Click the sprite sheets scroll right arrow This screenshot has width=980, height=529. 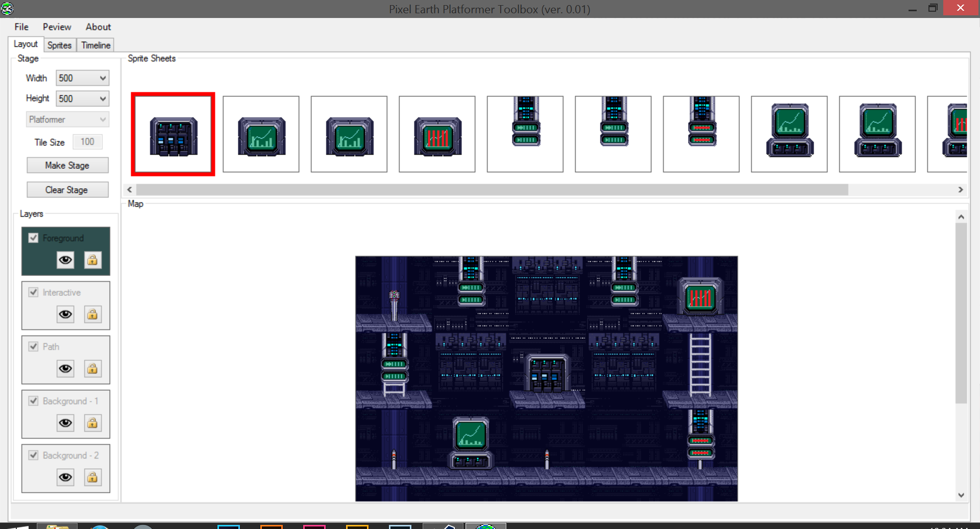pyautogui.click(x=961, y=190)
